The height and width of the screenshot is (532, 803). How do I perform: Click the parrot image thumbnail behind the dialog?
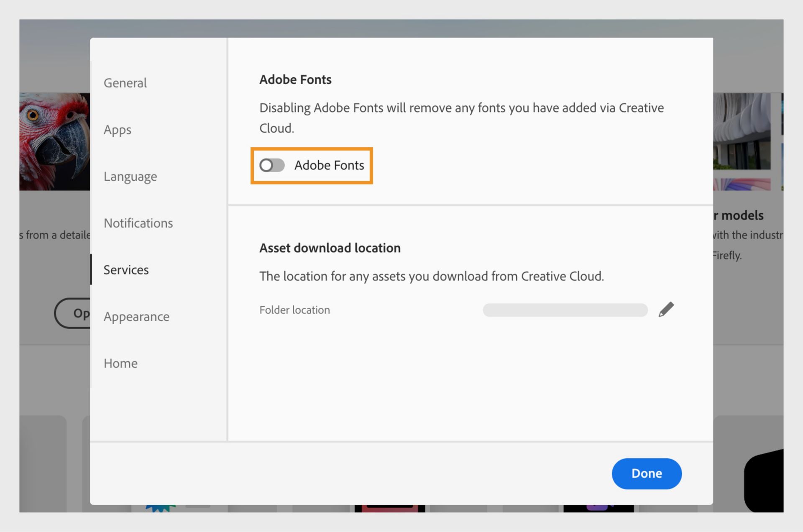pos(54,142)
